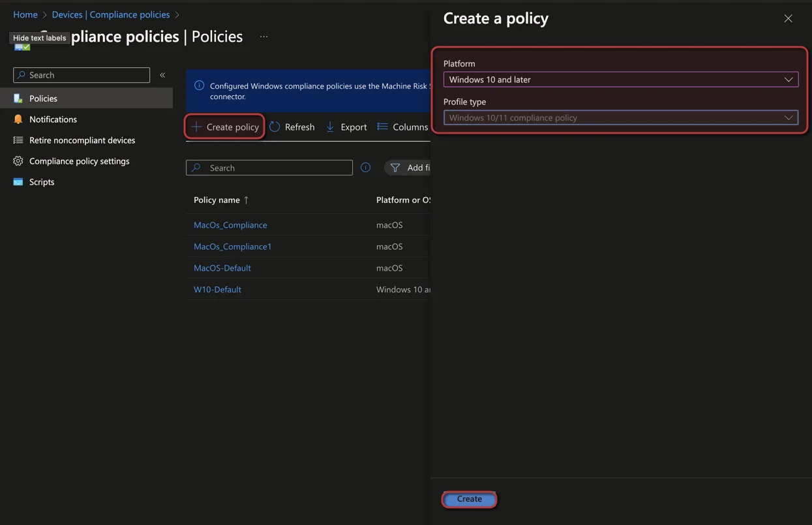Open the Policies sidebar item
The width and height of the screenshot is (812, 525).
(86, 98)
